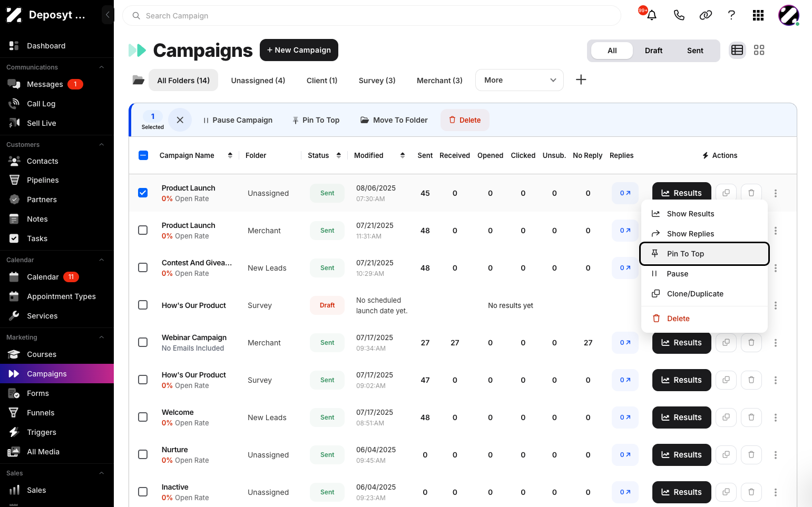812x507 pixels.
Task: Open three-dot menu for How's Our Product draft
Action: 776,305
